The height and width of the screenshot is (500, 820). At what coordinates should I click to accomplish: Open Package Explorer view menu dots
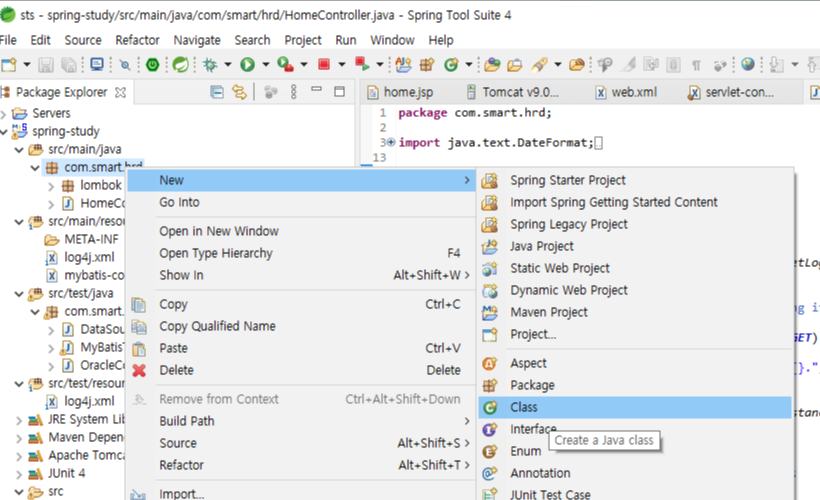tap(293, 92)
